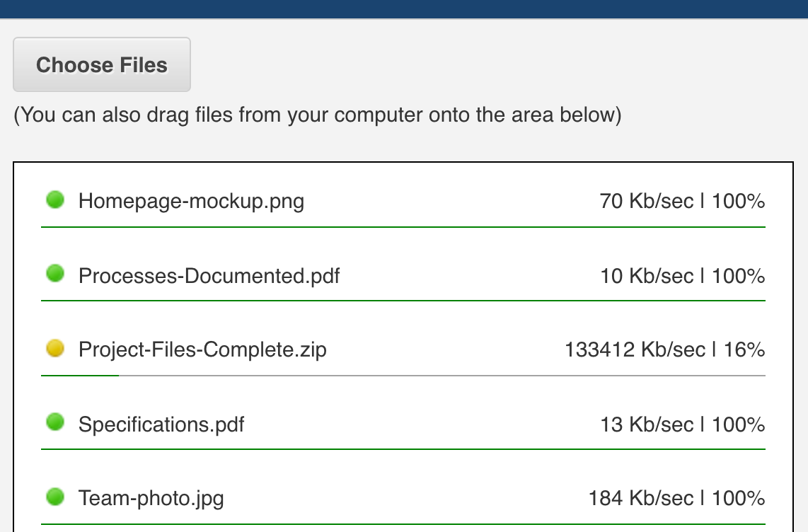This screenshot has width=808, height=532.
Task: Click the Processes-Documented.pdf completed progress bar
Action: tap(403, 301)
